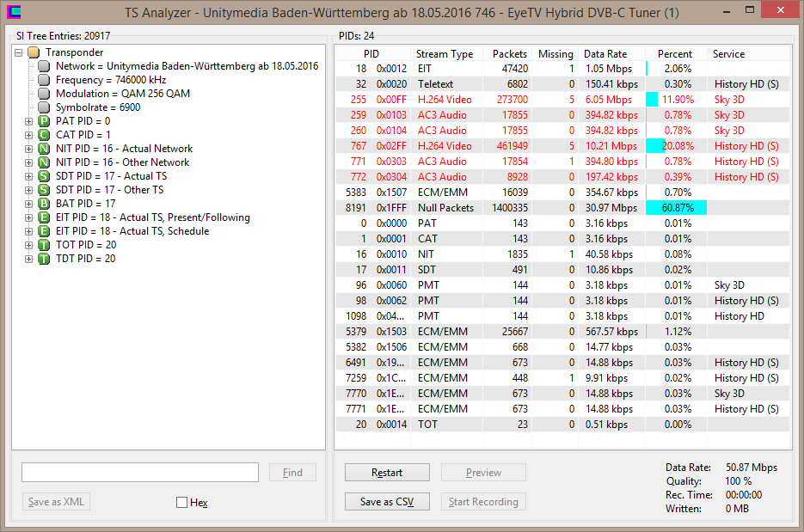
Task: Expand the TOT PID = 20 node
Action: click(x=29, y=245)
